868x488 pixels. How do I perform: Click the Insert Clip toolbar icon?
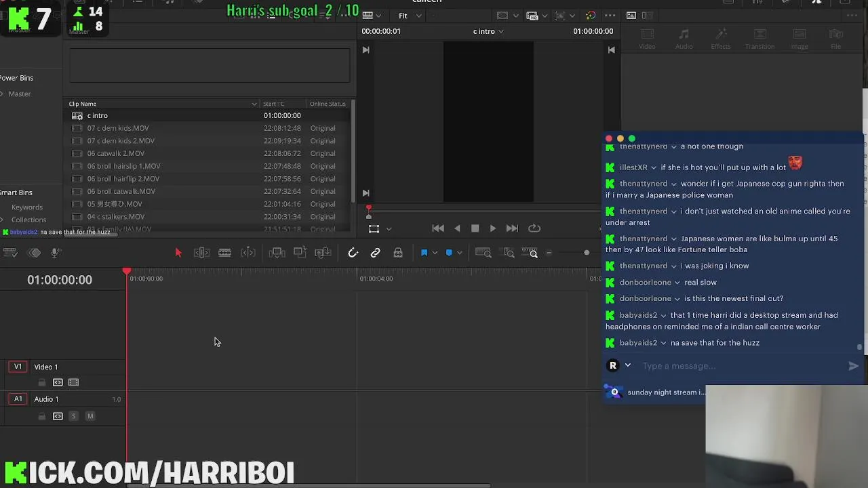click(276, 253)
